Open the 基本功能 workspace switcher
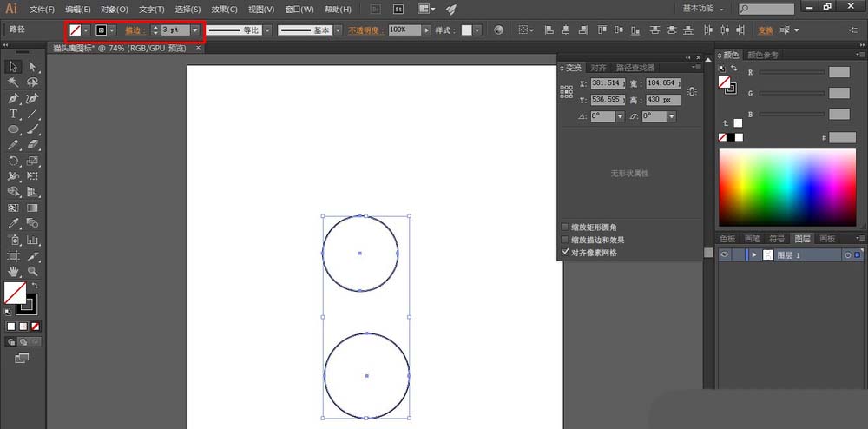The width and height of the screenshot is (868, 429). coord(703,9)
